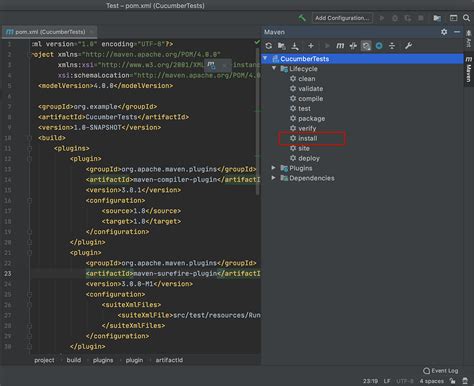Fold the plugin tag at line 12
The width and height of the screenshot is (474, 386).
tap(29, 159)
